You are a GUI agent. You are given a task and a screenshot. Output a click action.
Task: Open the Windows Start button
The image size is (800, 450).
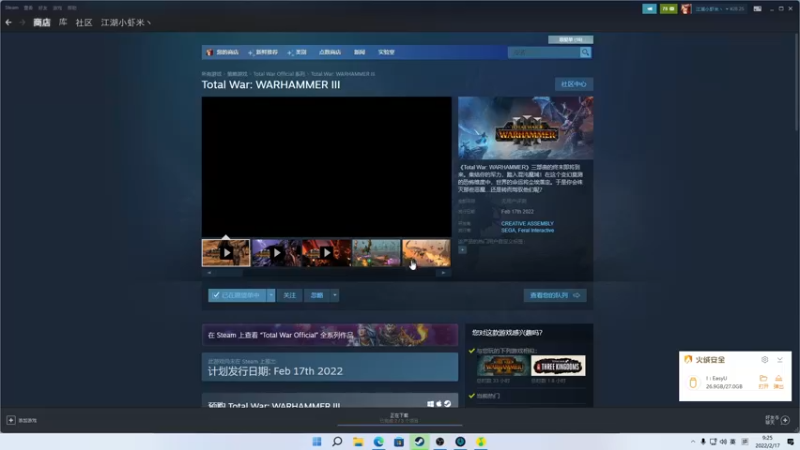(x=317, y=441)
